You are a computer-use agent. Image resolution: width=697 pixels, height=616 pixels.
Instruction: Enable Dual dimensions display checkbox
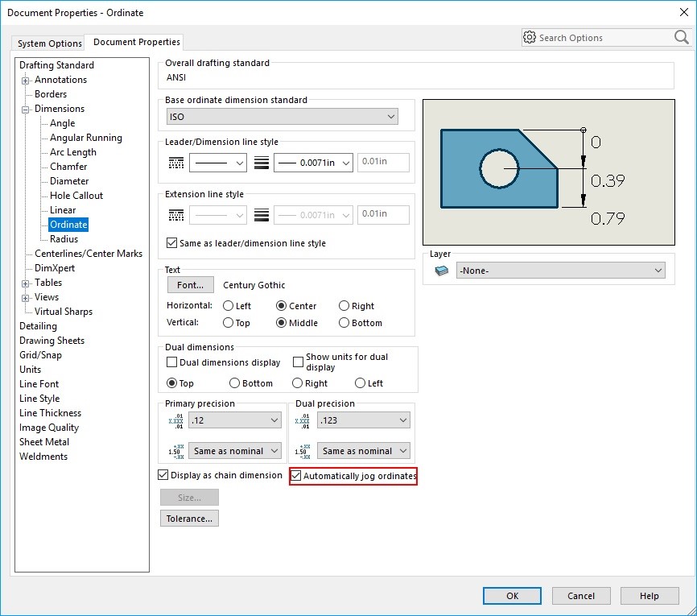point(171,362)
